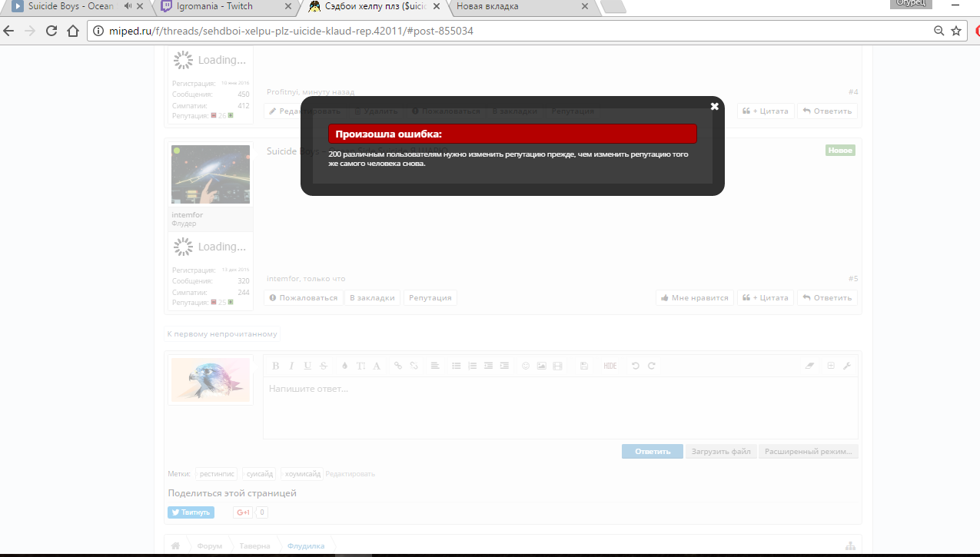Viewport: 980px width, 557px height.
Task: Insert media video into reply
Action: coord(558,366)
